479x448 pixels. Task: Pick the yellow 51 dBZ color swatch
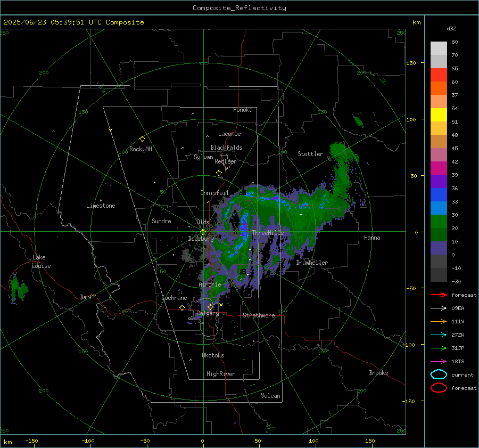pyautogui.click(x=439, y=115)
